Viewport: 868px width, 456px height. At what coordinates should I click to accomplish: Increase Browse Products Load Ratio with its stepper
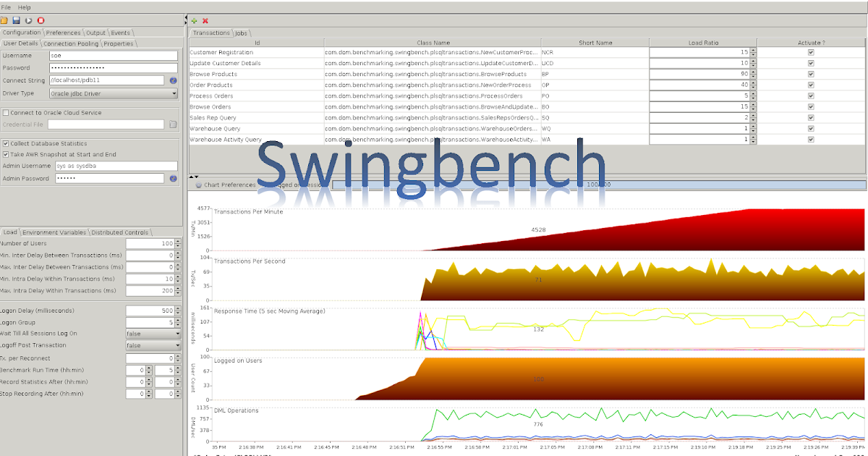752,72
